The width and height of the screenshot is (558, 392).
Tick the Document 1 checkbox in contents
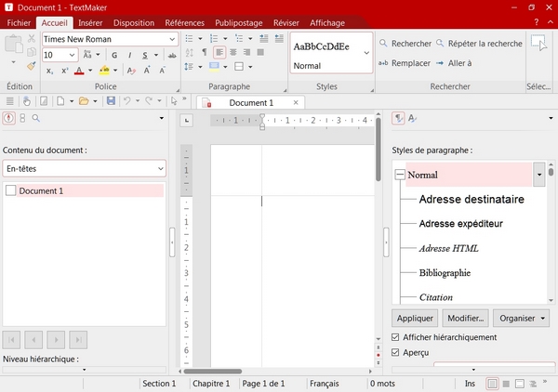10,190
